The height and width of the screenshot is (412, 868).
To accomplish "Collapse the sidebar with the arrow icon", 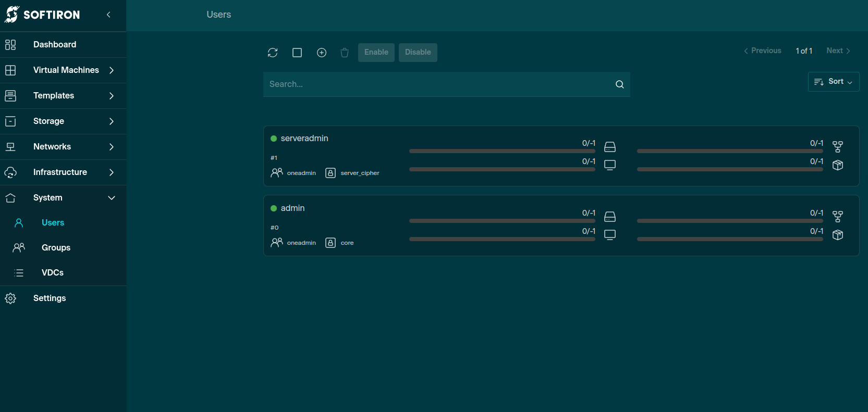I will (108, 15).
